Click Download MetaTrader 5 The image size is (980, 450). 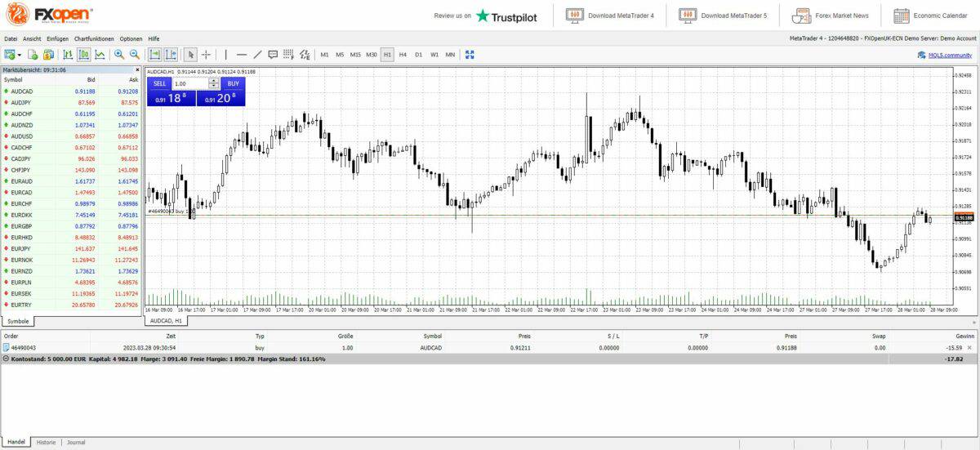pyautogui.click(x=723, y=16)
